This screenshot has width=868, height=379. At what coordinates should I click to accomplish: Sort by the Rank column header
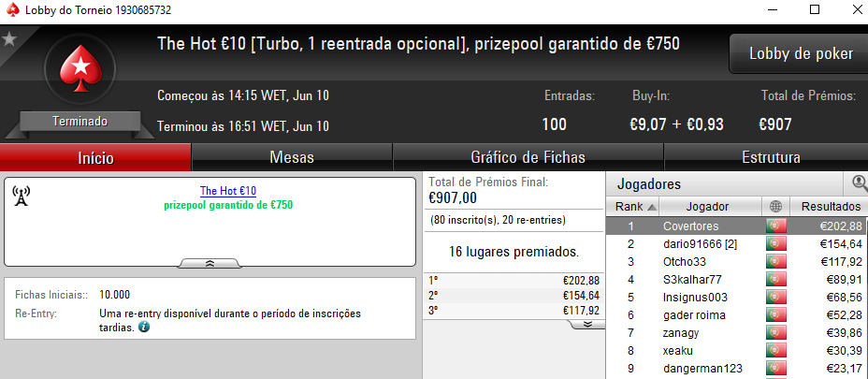tap(632, 207)
